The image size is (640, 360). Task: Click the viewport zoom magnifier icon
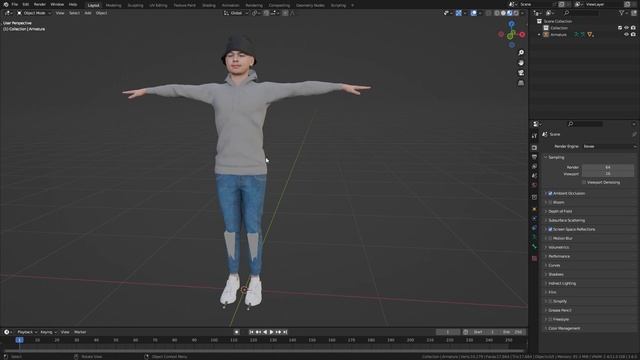pyautogui.click(x=521, y=53)
